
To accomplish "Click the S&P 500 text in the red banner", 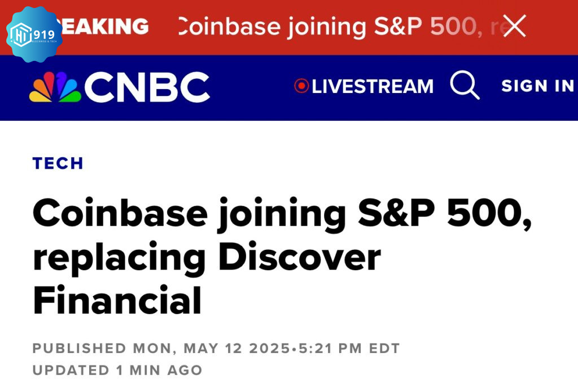I will [425, 27].
